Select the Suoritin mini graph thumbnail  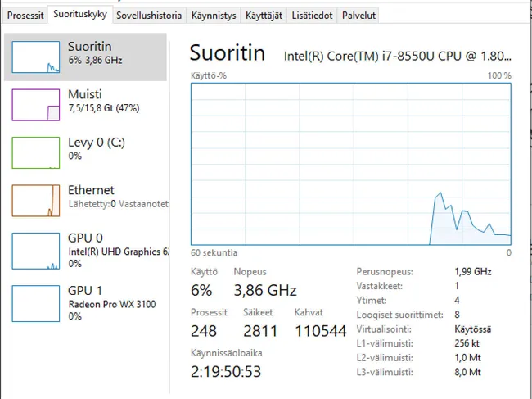[x=35, y=57]
